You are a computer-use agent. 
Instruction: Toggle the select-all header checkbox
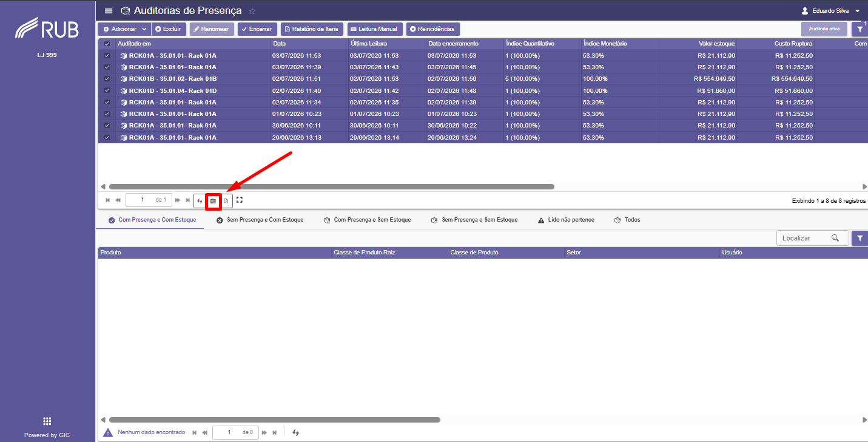click(x=107, y=44)
